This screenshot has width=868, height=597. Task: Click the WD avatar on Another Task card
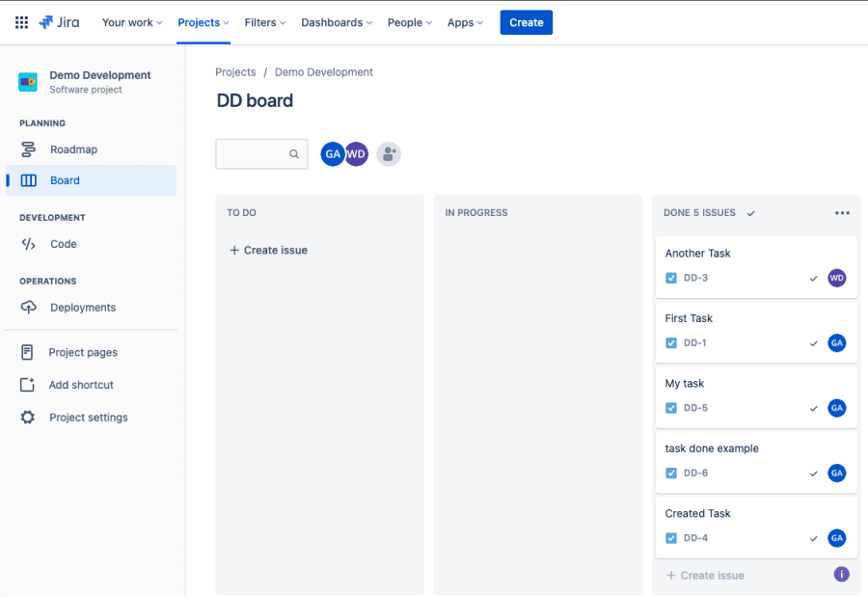coord(838,278)
